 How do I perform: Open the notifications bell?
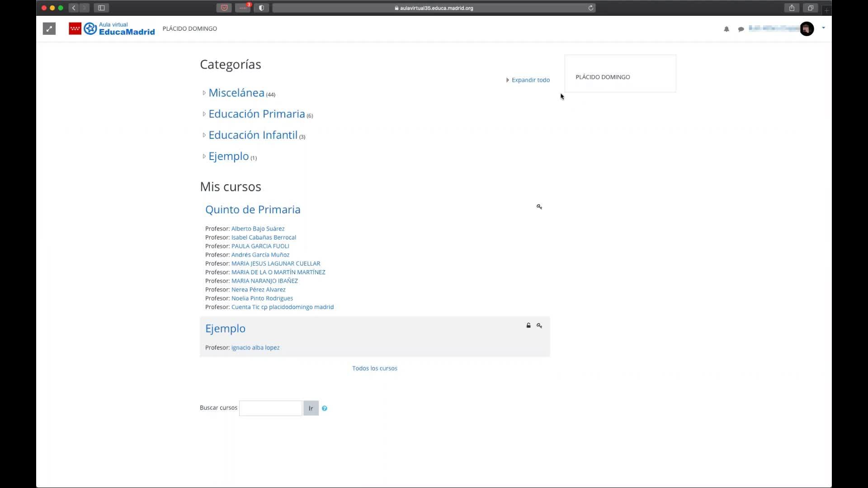click(726, 29)
